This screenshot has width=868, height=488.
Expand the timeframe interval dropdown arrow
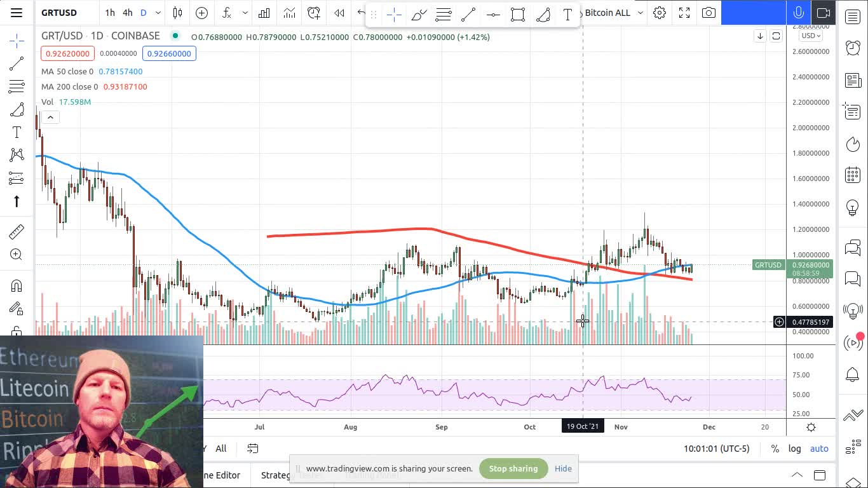click(158, 13)
